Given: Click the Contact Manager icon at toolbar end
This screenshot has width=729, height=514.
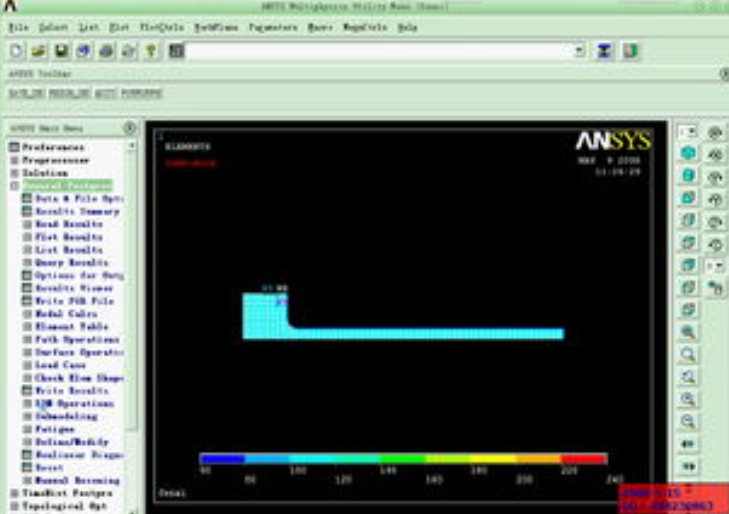Looking at the screenshot, I should tap(630, 51).
